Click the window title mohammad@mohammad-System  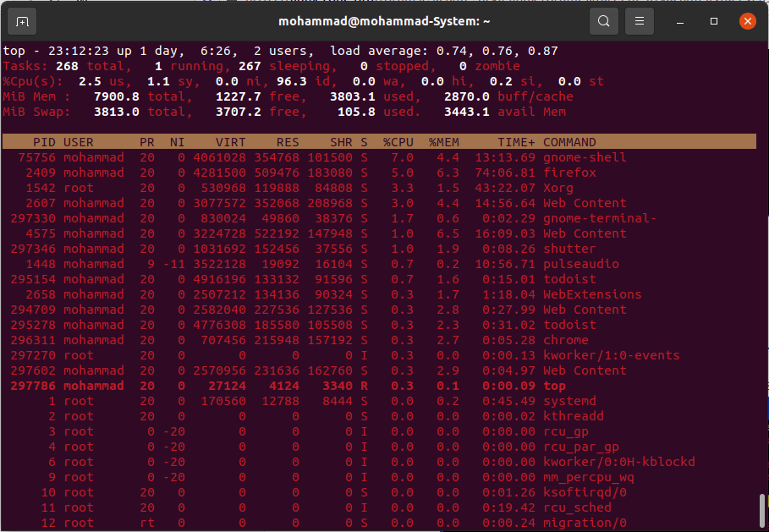point(384,21)
